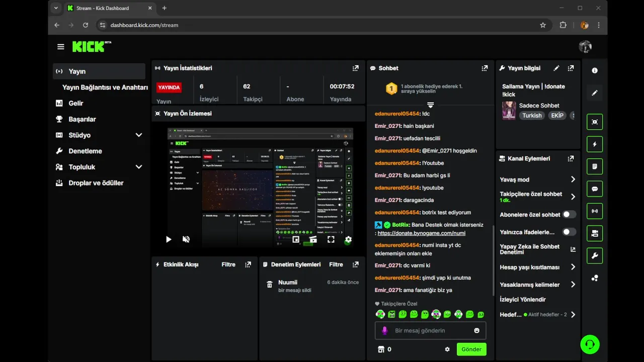Viewport: 644px width, 362px height.
Task: Expand the Topluluk sidebar section
Action: 139,167
